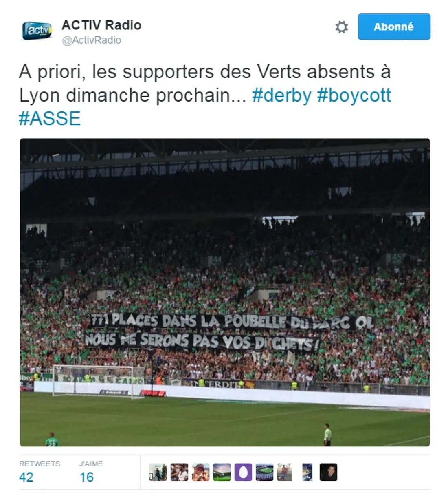Screen dimensions: 448x497
Task: Open the ACTIV Radio profile avatar logo
Action: [37, 31]
